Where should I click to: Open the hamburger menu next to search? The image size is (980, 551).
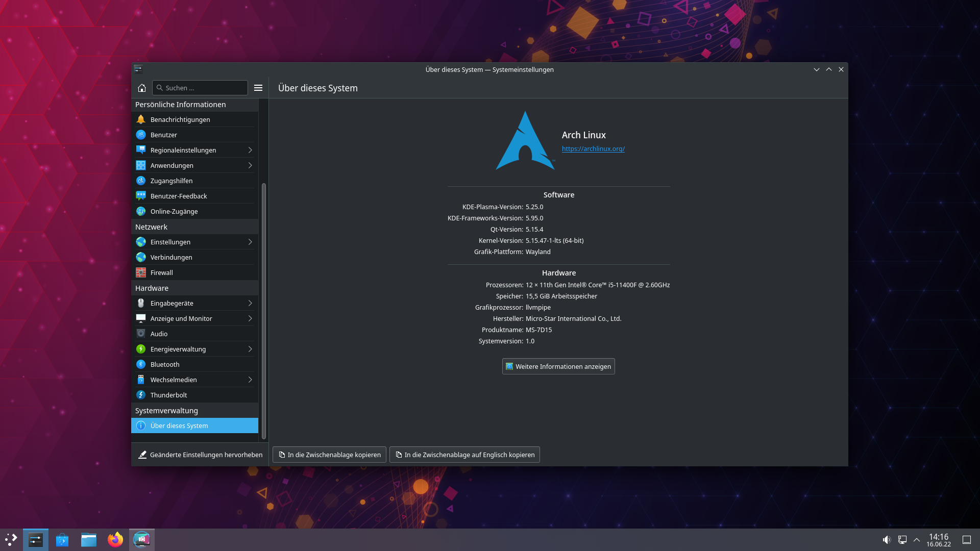[x=258, y=88]
